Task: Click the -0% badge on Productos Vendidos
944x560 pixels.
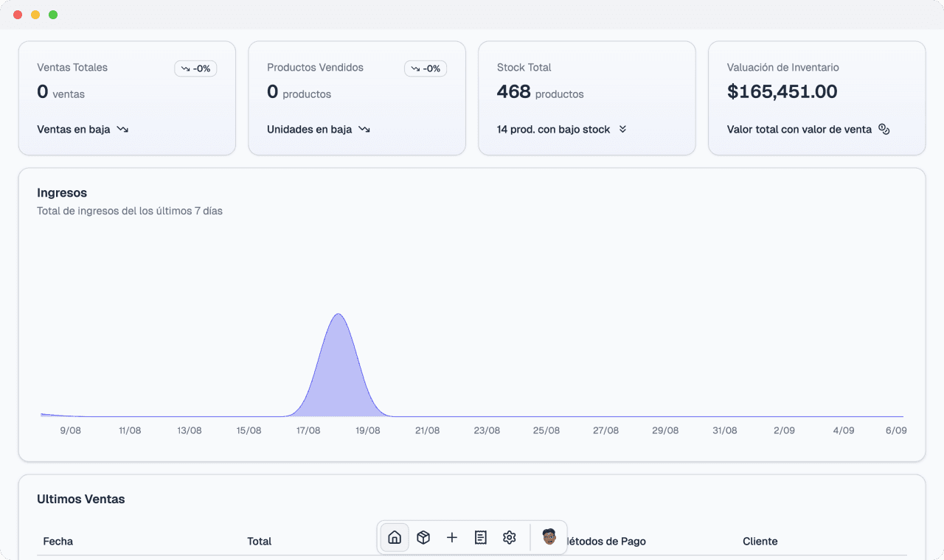Action: tap(426, 69)
